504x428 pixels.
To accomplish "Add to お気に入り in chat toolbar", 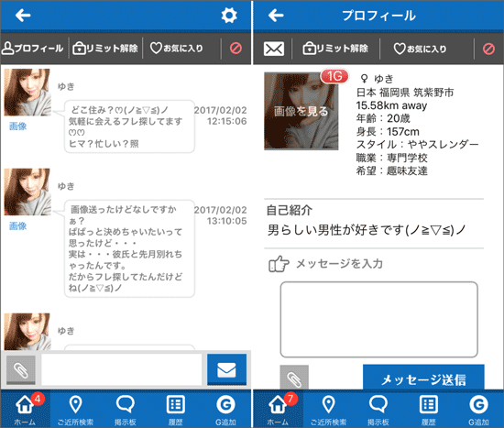I will (177, 49).
